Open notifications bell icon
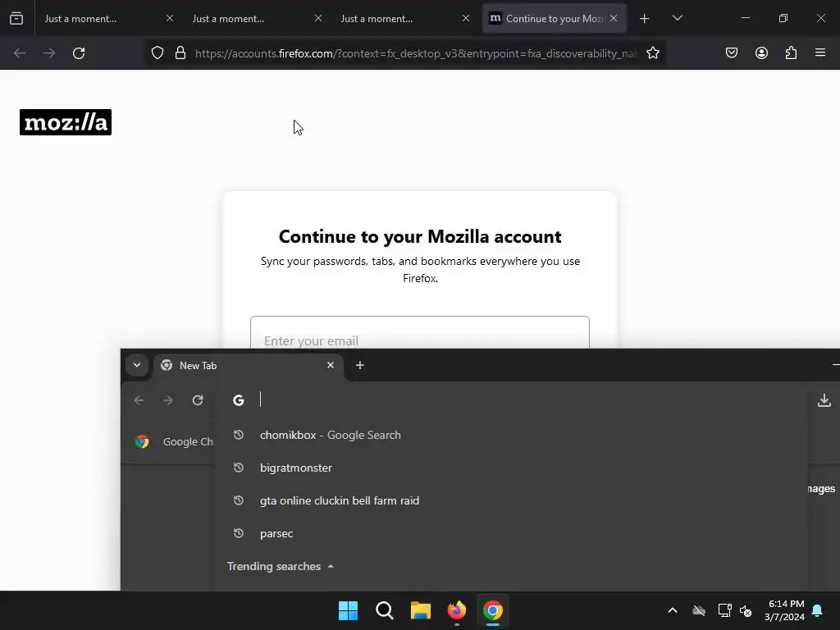The image size is (840, 630). [x=818, y=610]
